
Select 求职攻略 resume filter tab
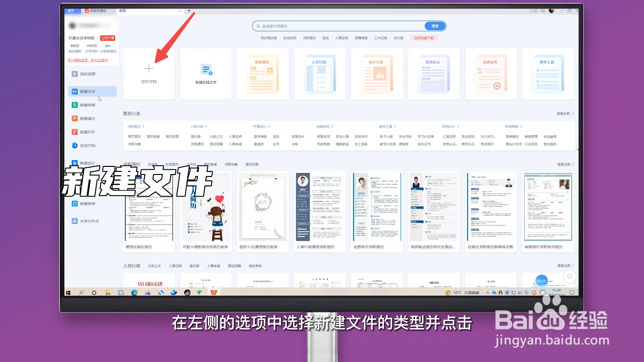[x=231, y=165]
